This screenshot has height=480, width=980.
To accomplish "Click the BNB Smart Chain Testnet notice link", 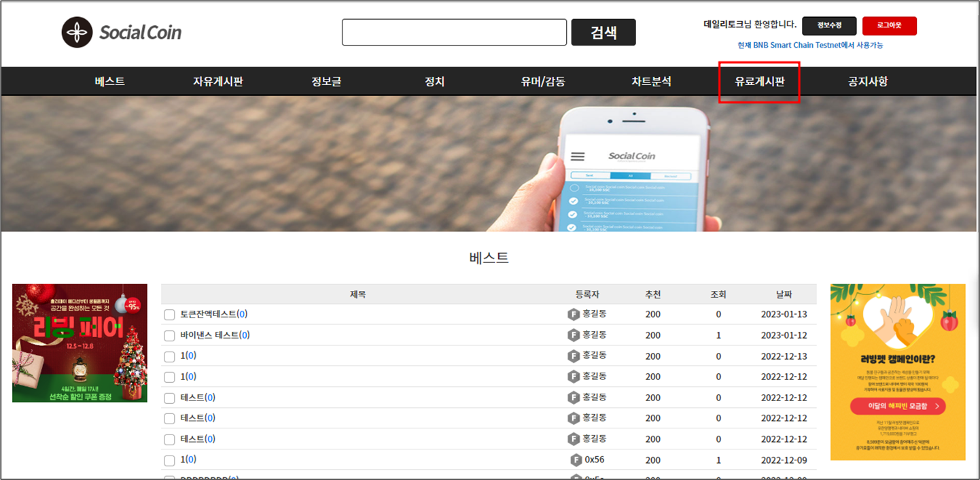I will pos(810,46).
